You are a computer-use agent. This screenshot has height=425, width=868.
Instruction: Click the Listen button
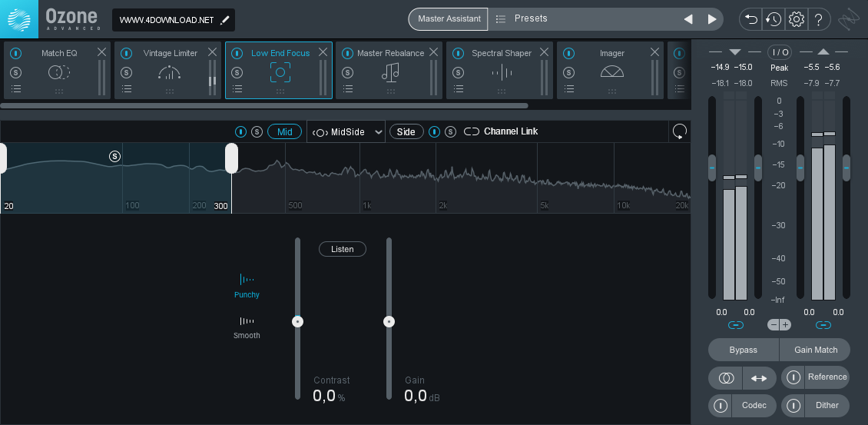343,249
